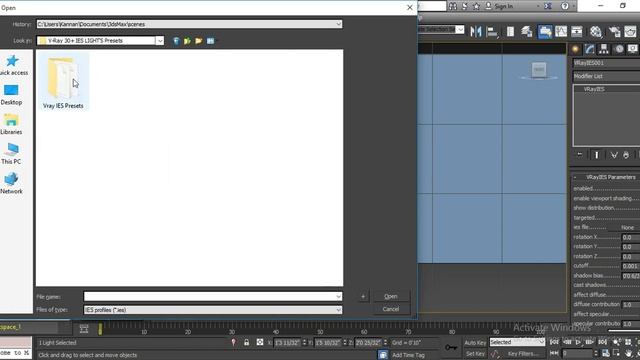The width and height of the screenshot is (640, 360).
Task: Click the ies file None button
Action: pyautogui.click(x=627, y=227)
